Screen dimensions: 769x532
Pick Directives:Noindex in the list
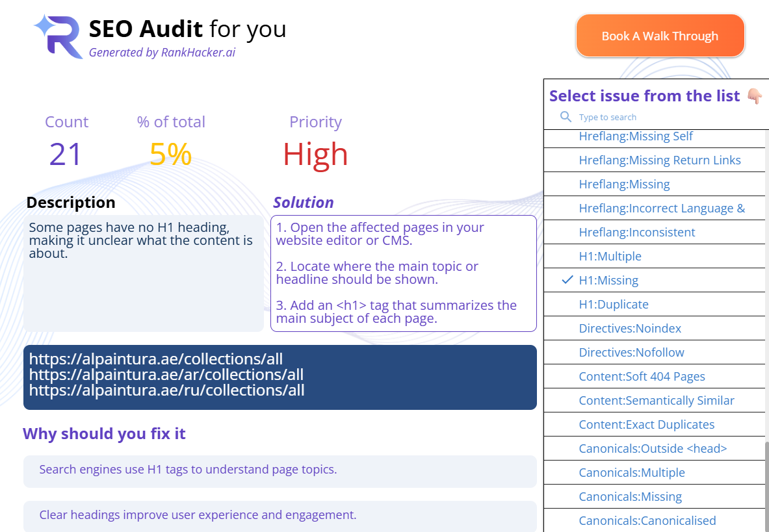[630, 329]
